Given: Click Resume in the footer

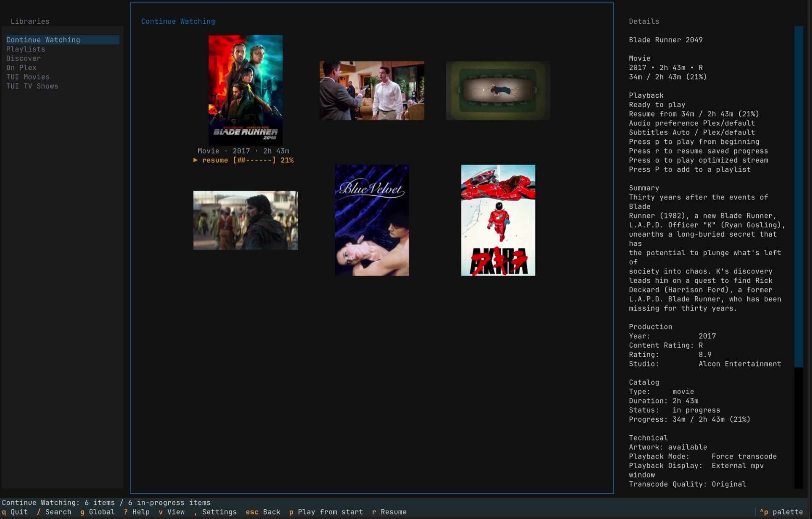Looking at the screenshot, I should pyautogui.click(x=389, y=512).
